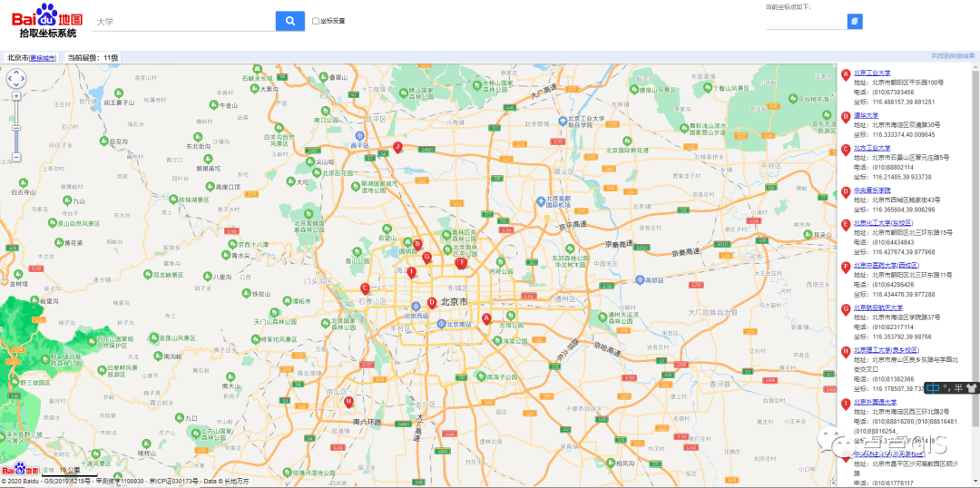
Task: Open result link 中央音乐学院
Action: point(872,190)
